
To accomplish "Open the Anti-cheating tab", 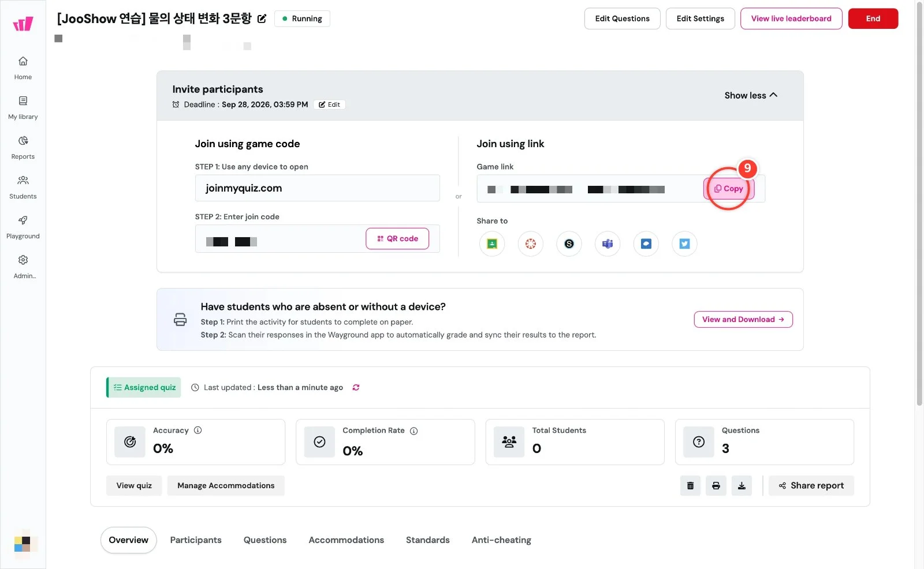I will pos(501,540).
